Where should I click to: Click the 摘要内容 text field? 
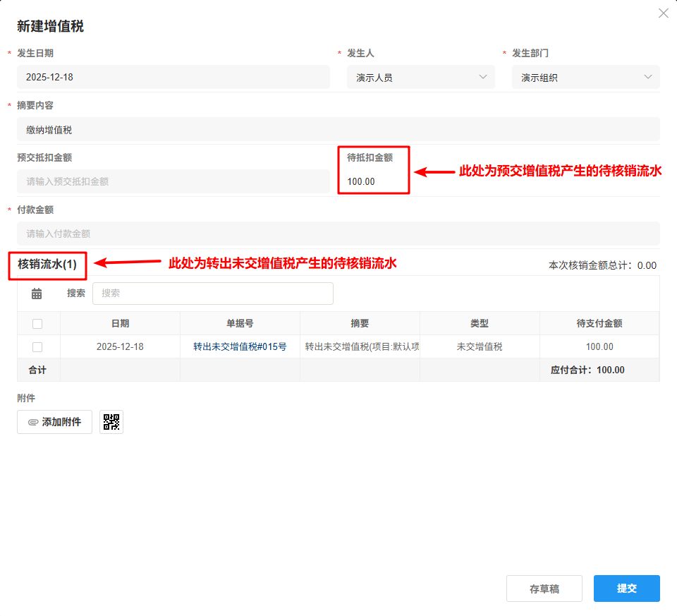pyautogui.click(x=338, y=129)
